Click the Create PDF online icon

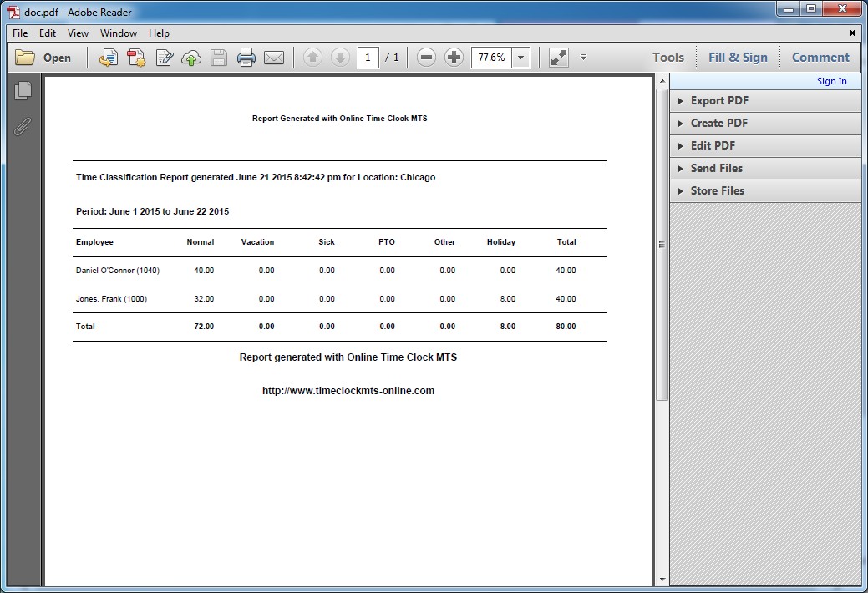136,58
